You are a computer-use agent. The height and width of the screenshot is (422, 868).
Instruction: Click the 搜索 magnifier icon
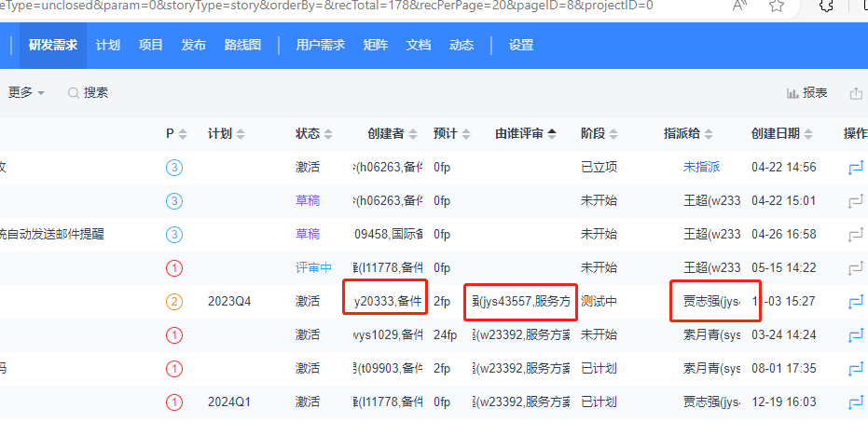[x=73, y=93]
